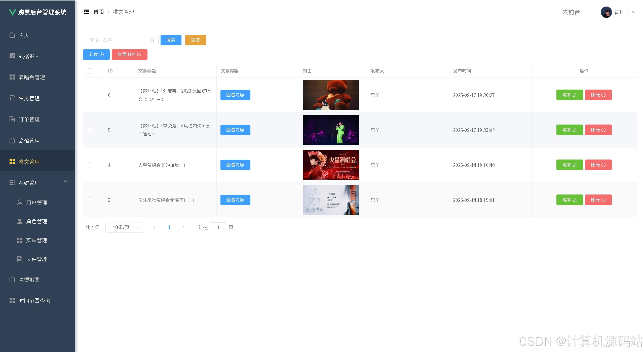Click the 数据报表 chart icon
Image resolution: width=644 pixels, height=352 pixels.
[x=12, y=56]
